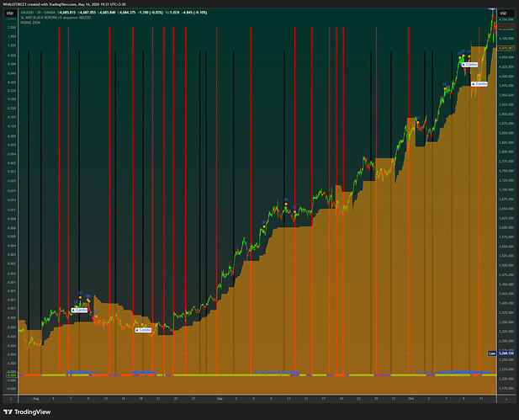Select the XAUUSD · 30 · OANDA symbol legend

click(38, 13)
